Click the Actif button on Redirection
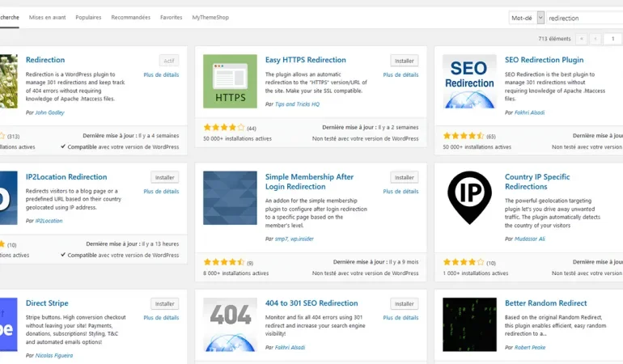This screenshot has height=364, width=623. click(x=169, y=61)
